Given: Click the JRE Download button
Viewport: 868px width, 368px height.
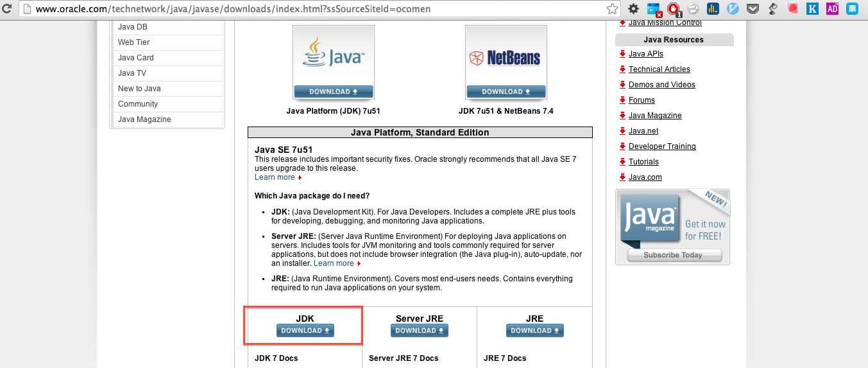Looking at the screenshot, I should click(x=535, y=331).
